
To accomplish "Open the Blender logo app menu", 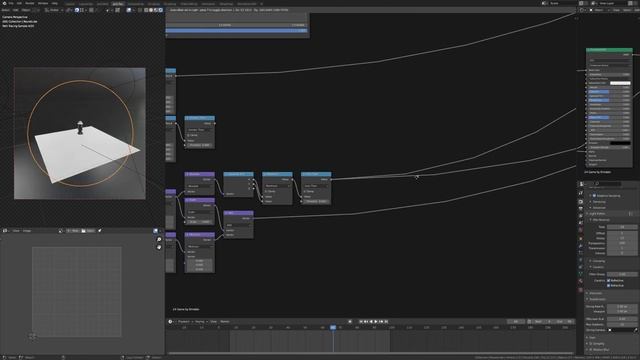I will click(4, 3).
